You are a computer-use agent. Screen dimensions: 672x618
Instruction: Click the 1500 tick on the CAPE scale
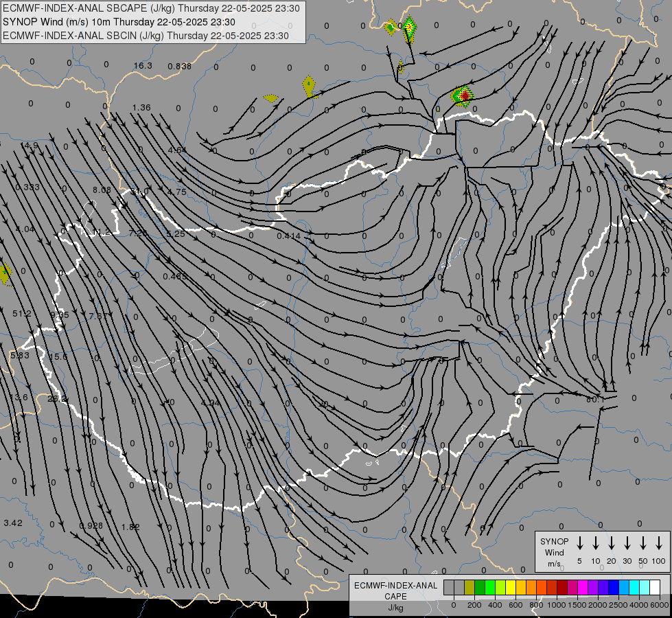(x=577, y=605)
